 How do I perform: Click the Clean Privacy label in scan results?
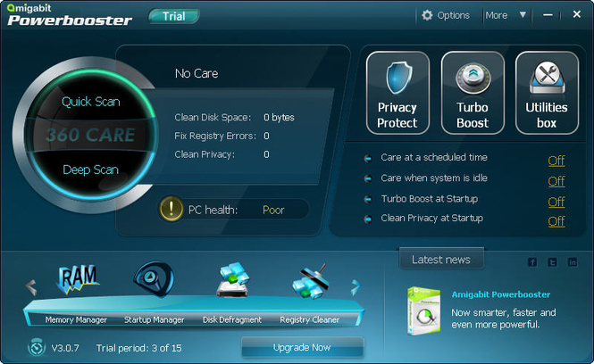[x=205, y=154]
